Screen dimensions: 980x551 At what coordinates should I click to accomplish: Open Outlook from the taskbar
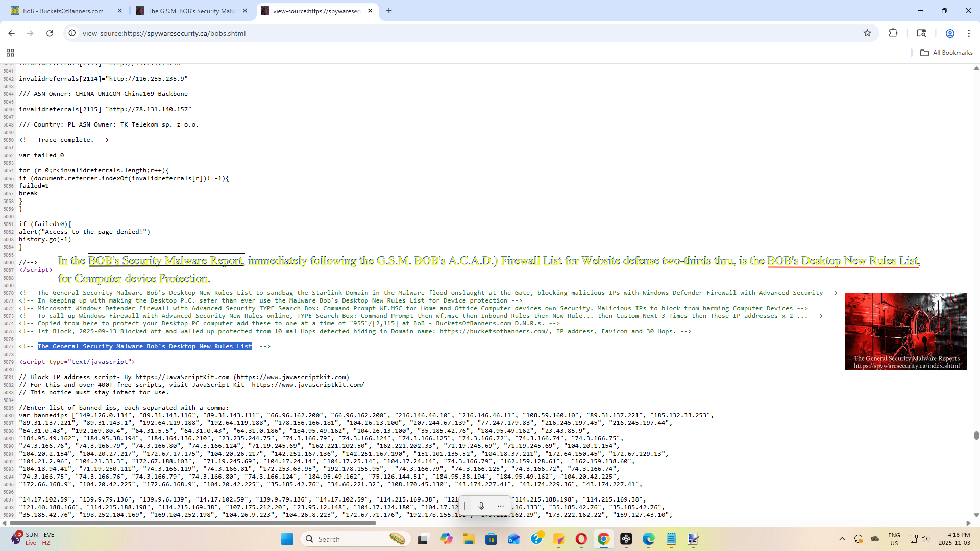513,539
